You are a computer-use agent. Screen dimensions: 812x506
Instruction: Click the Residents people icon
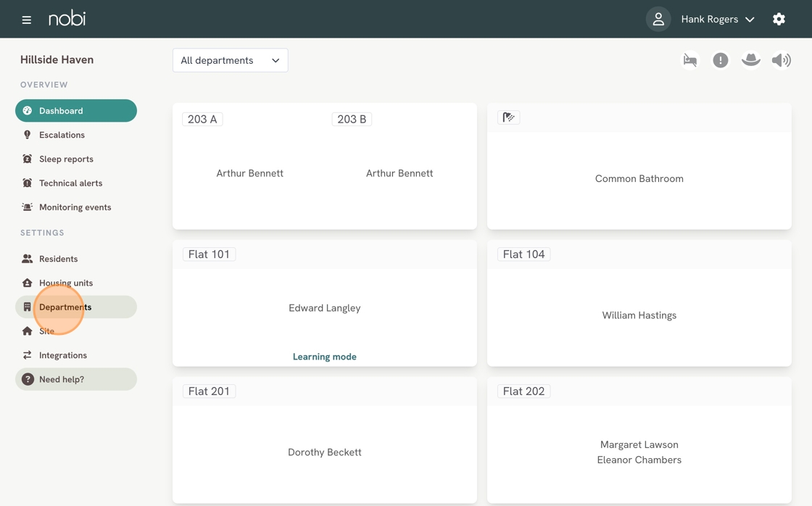pos(27,259)
